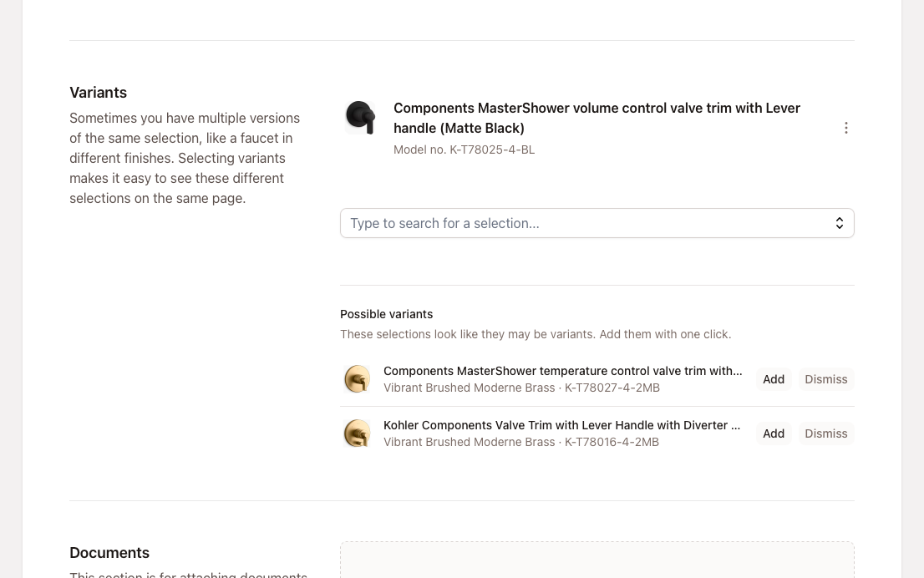
Task: Click the 'Documents' section heading
Action: click(x=109, y=553)
